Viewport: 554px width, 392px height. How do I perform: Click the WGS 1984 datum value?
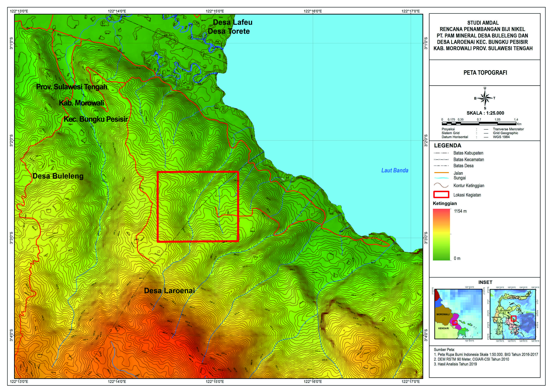[x=501, y=137]
